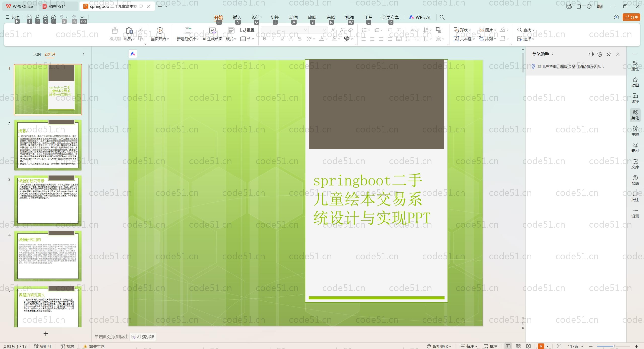Image resolution: width=644 pixels, height=349 pixels.
Task: Click the 主题 theme sidebar icon
Action: point(635,131)
